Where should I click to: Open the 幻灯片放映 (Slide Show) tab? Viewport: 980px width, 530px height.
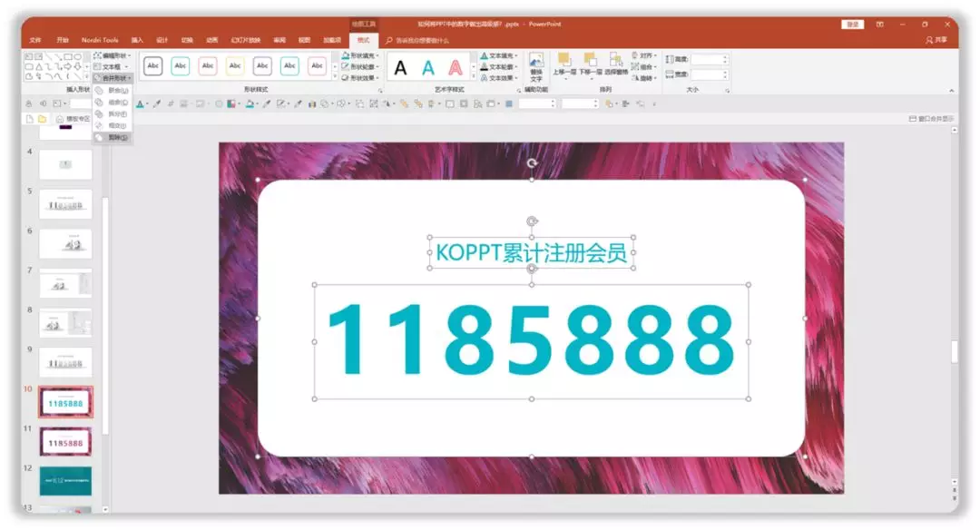coord(245,40)
